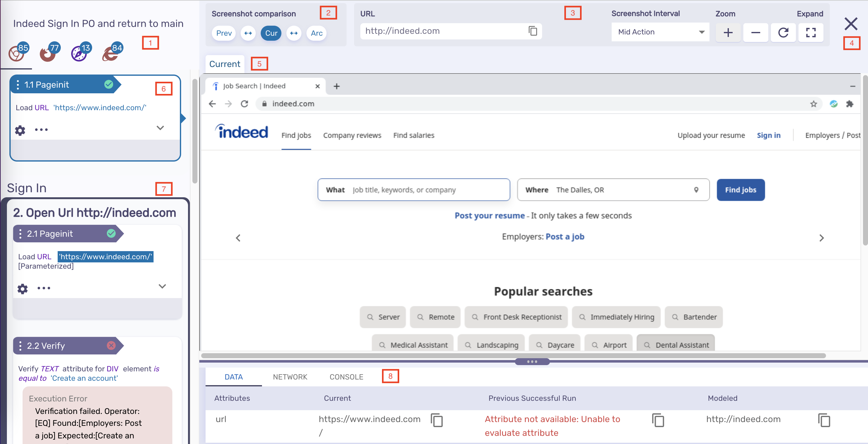Switch to the NETWORK tab
Screen dimensions: 868x444
coord(290,377)
